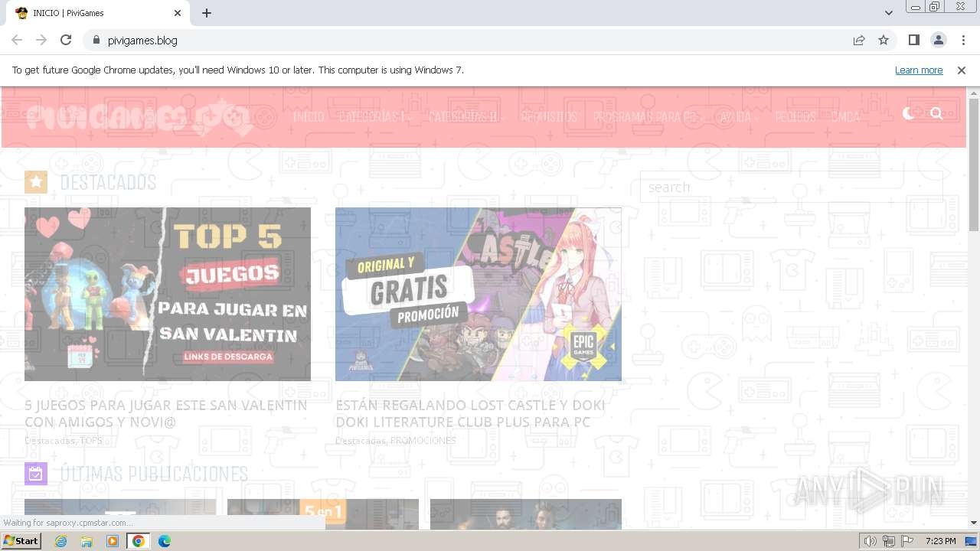Click the ÚLTIMAS PUBLICACIONES calendar icon
Screen dimensions: 980x551
[x=36, y=474]
